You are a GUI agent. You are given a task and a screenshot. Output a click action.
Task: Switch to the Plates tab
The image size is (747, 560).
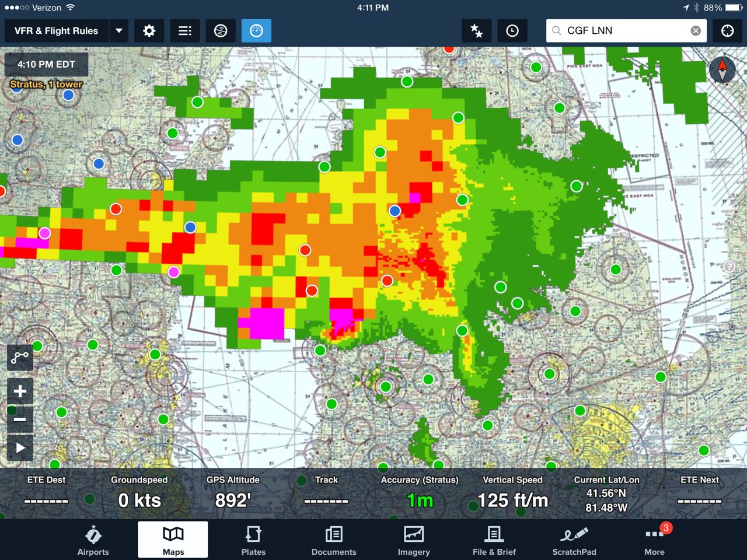coord(253,540)
